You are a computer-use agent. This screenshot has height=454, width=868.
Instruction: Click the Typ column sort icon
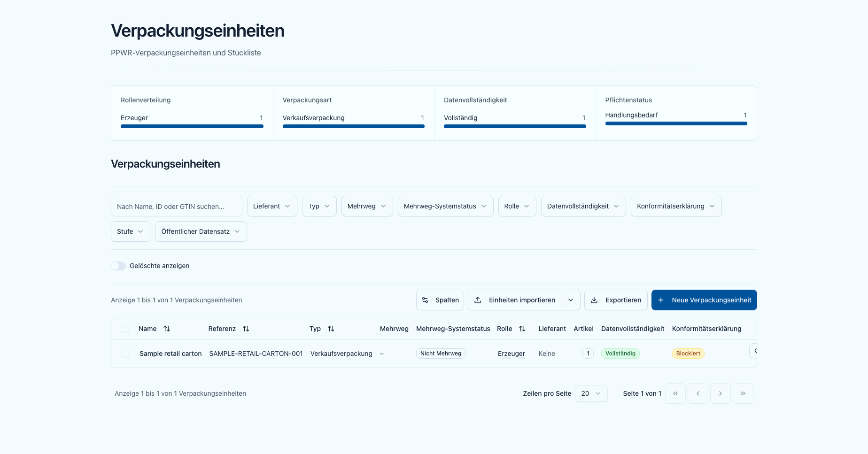tap(331, 329)
